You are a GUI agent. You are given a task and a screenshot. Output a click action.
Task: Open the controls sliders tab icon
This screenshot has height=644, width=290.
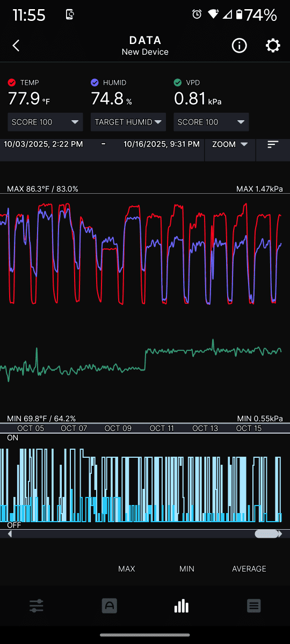(37, 606)
